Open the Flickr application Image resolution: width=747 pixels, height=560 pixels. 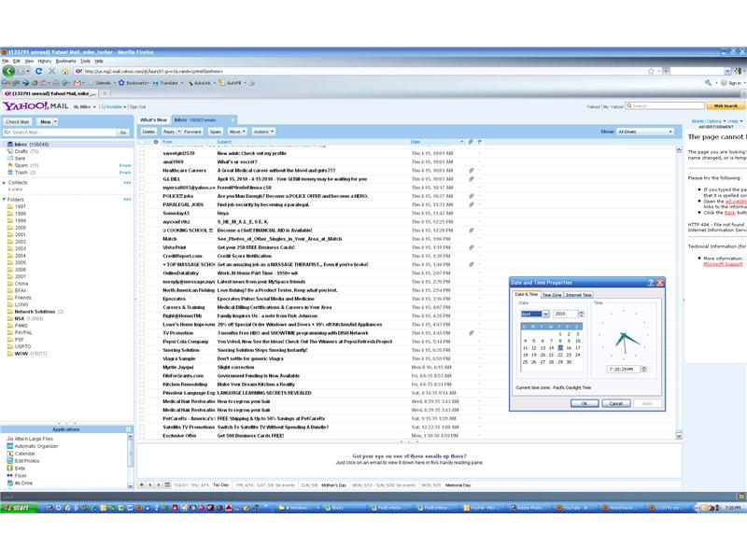tap(17, 476)
